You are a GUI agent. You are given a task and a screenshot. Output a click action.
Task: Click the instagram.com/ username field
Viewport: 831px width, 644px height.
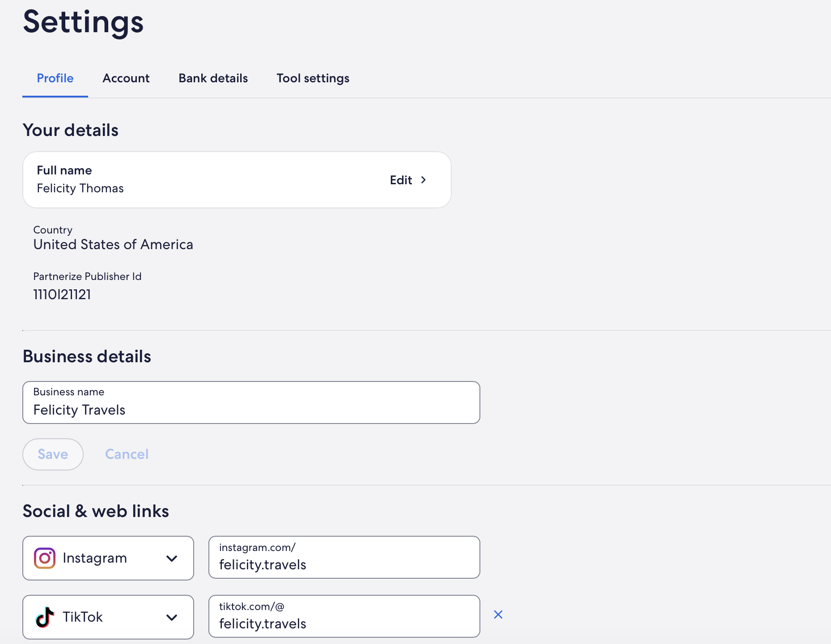coord(343,564)
